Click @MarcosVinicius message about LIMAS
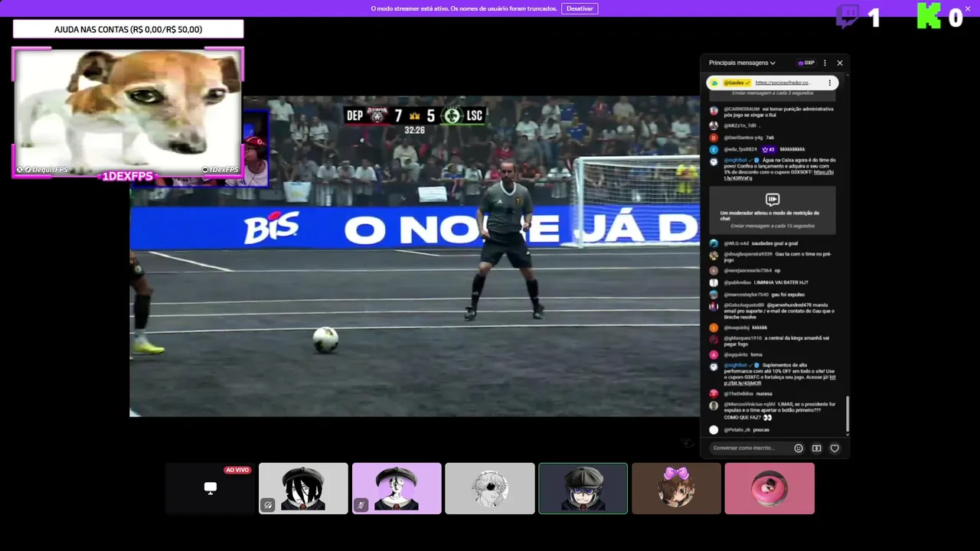The height and width of the screenshot is (551, 980). (x=773, y=410)
